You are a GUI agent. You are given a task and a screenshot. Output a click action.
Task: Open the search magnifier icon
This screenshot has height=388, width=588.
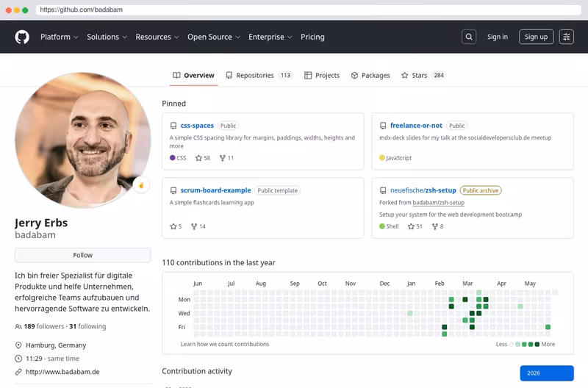point(469,37)
